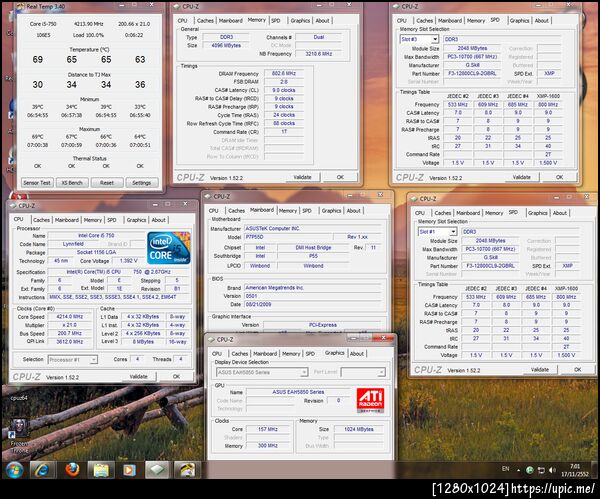Click the Real Temp taskbar icon
This screenshot has height=499, width=600.
coord(186,470)
